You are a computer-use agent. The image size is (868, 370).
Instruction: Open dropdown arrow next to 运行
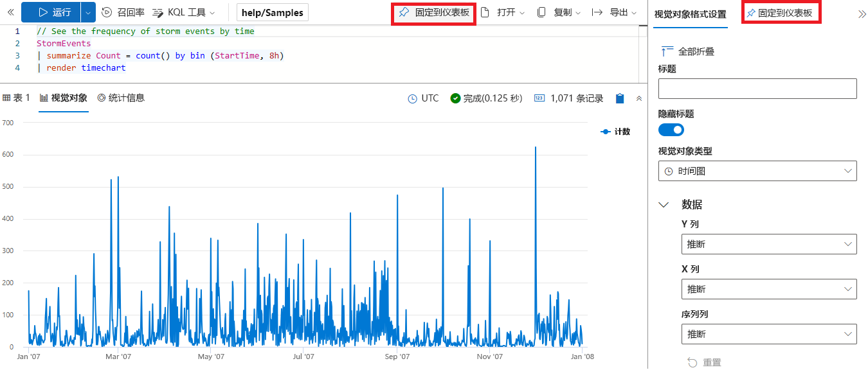88,12
